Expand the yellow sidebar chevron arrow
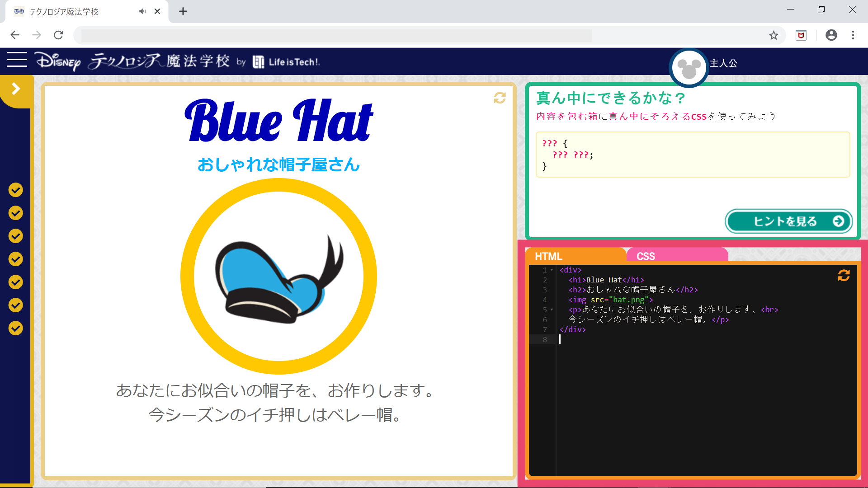 (16, 89)
